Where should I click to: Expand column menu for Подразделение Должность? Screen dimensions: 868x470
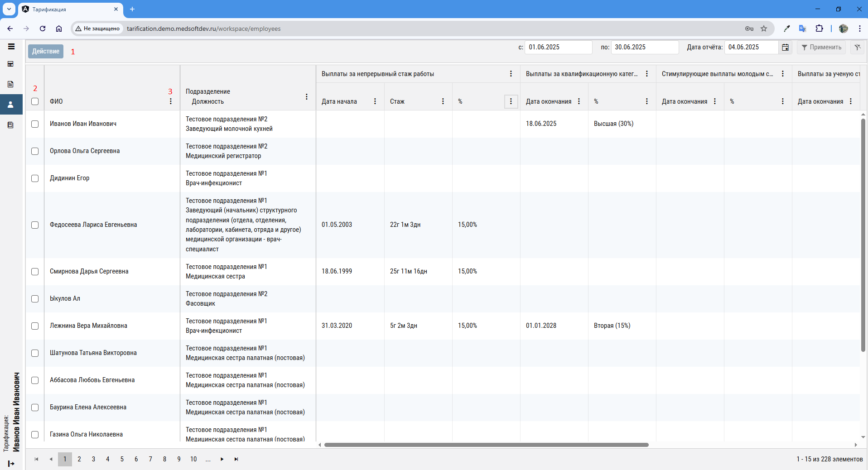pos(307,97)
